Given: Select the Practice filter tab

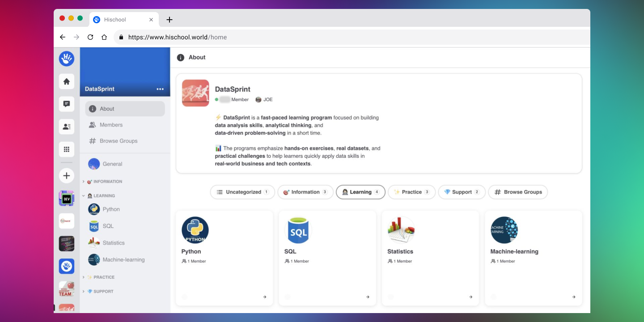Looking at the screenshot, I should (x=411, y=192).
